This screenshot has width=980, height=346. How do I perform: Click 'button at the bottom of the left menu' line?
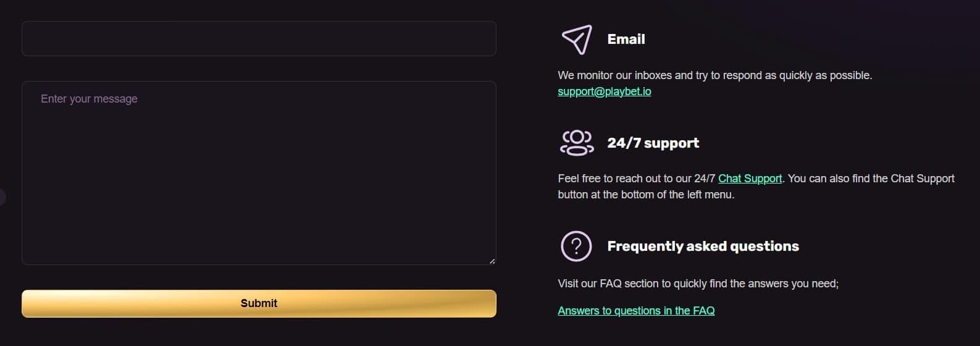tap(645, 195)
